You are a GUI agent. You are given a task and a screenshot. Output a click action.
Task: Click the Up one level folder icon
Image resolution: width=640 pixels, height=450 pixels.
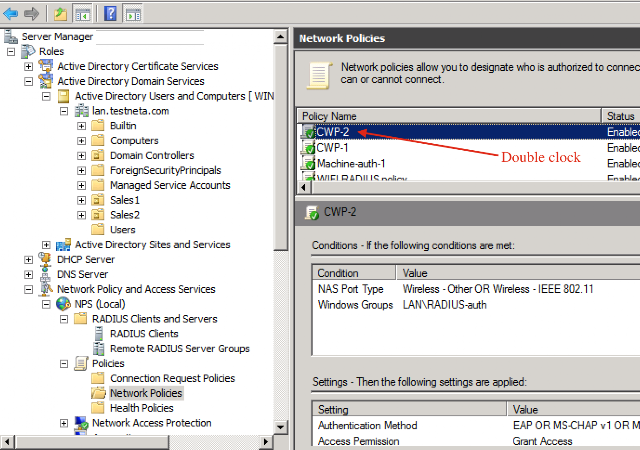[60, 14]
